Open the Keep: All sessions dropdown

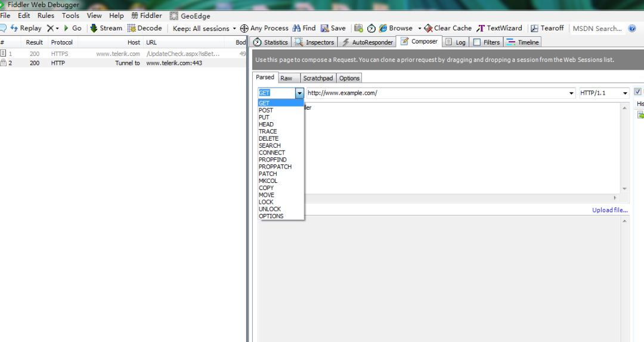click(x=205, y=29)
